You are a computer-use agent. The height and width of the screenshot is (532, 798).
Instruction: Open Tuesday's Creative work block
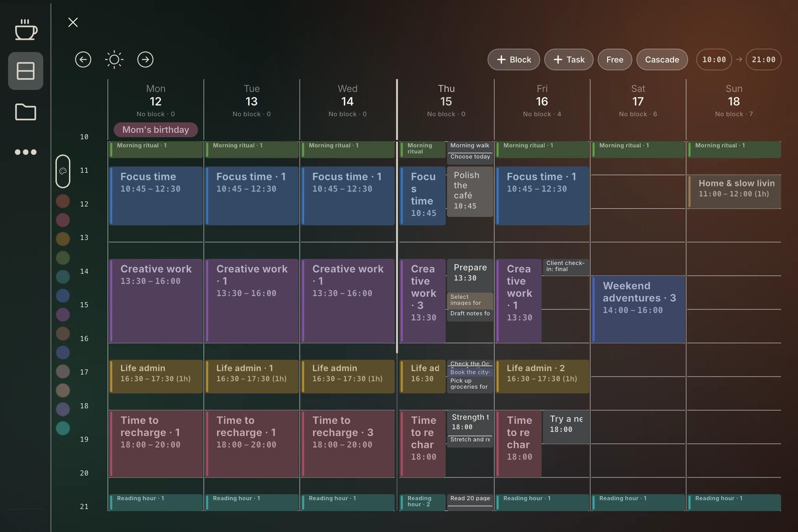coord(252,301)
